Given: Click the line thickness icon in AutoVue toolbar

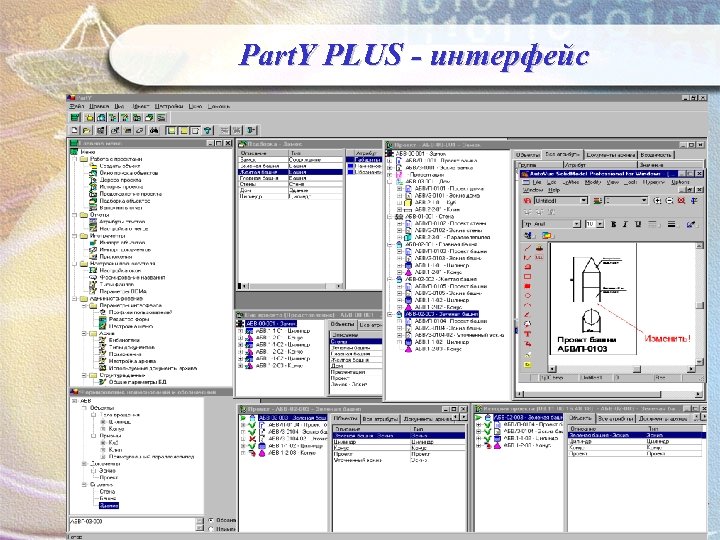Looking at the screenshot, I should pos(671,224).
